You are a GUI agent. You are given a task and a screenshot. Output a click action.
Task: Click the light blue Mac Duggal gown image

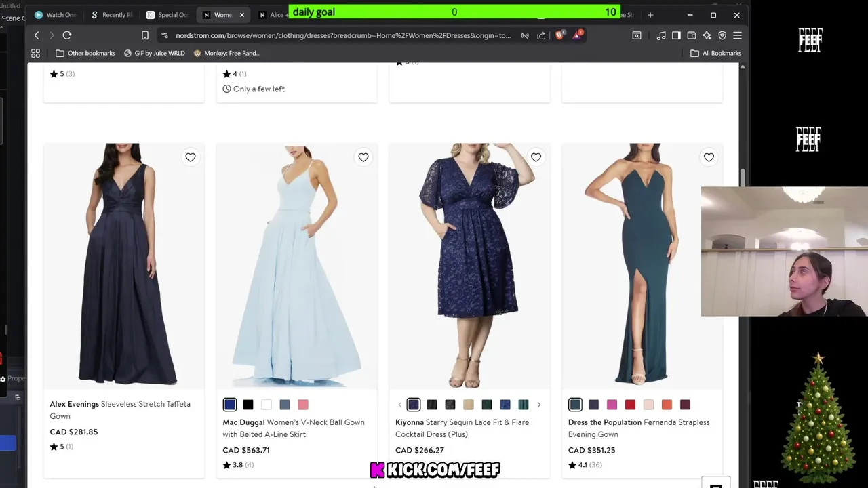tap(296, 265)
